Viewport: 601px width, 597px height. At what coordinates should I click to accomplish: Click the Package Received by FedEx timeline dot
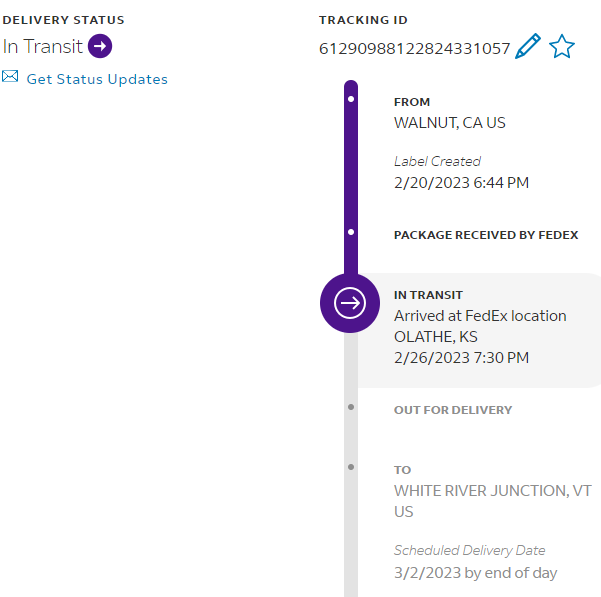click(x=350, y=232)
